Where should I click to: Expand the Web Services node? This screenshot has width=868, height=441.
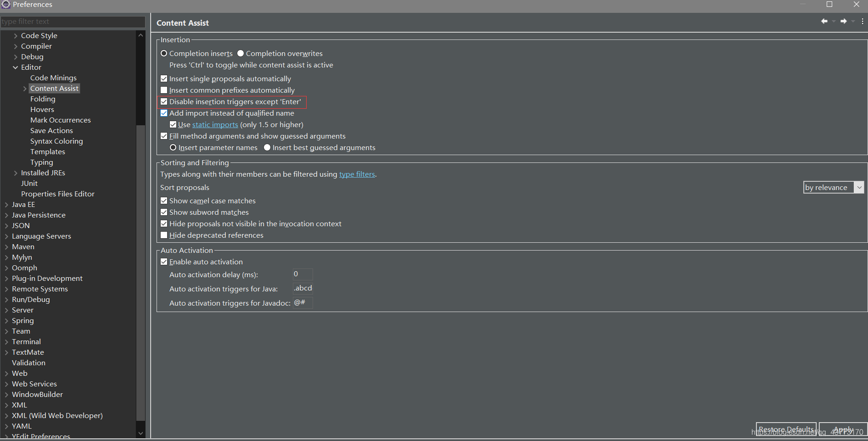pos(6,384)
